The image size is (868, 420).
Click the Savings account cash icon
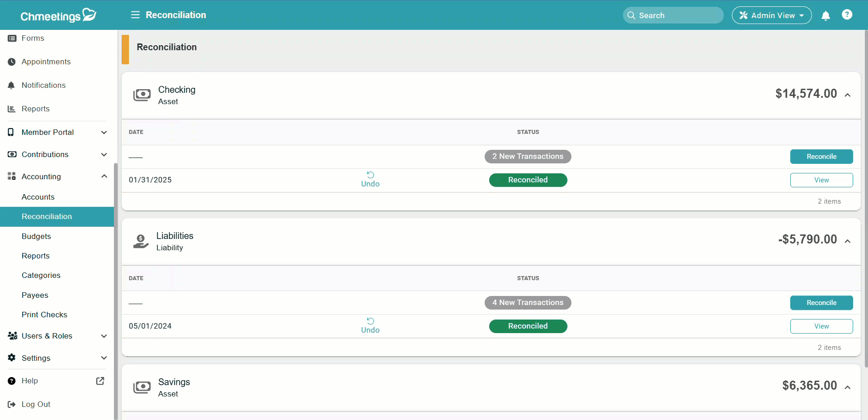click(x=142, y=387)
